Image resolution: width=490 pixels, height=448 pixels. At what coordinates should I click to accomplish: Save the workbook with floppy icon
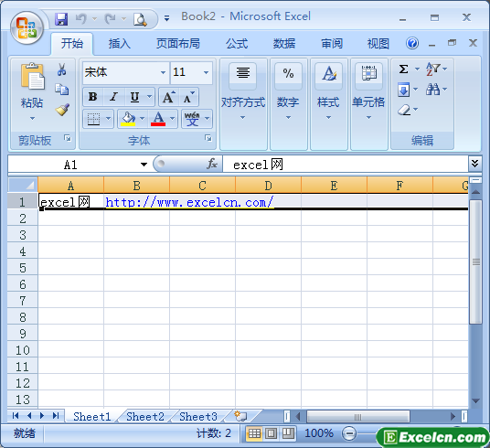pos(61,19)
